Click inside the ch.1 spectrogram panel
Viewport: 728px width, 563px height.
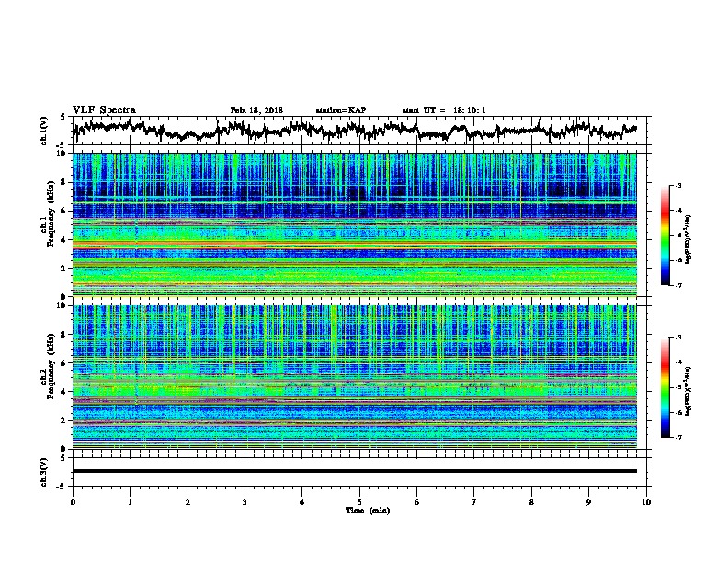pyautogui.click(x=354, y=224)
